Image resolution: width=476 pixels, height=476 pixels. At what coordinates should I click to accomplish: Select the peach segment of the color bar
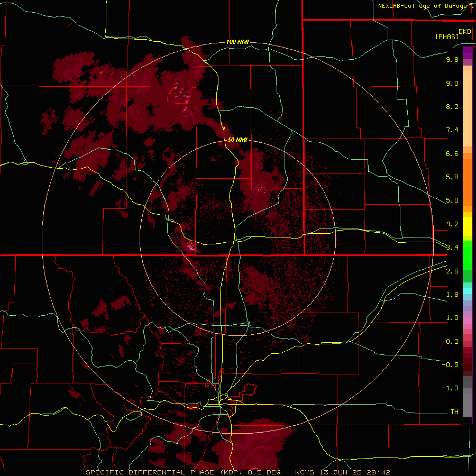(467, 109)
